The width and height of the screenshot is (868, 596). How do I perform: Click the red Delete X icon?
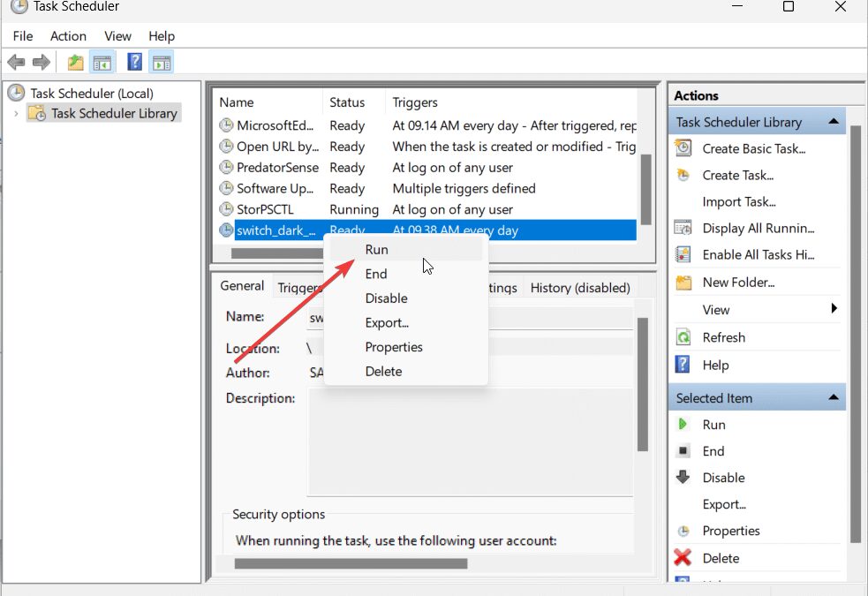coord(683,558)
